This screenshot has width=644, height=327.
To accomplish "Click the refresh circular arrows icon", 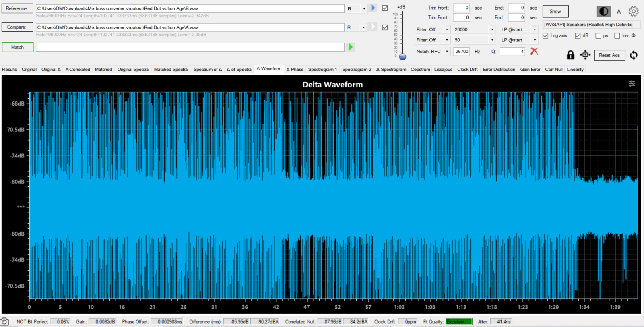I will pos(634,55).
